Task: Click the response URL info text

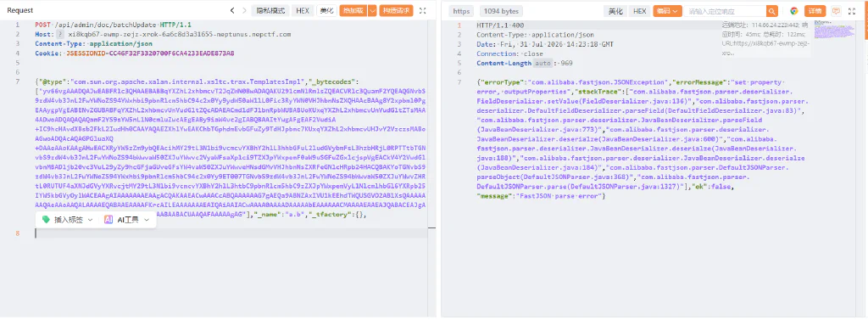Action: coord(765,48)
